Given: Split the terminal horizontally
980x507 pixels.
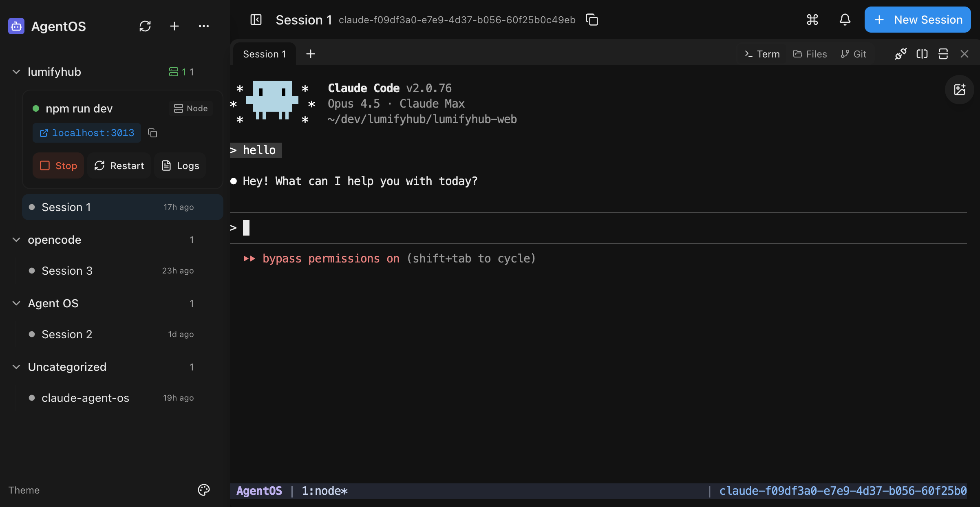Looking at the screenshot, I should 943,53.
